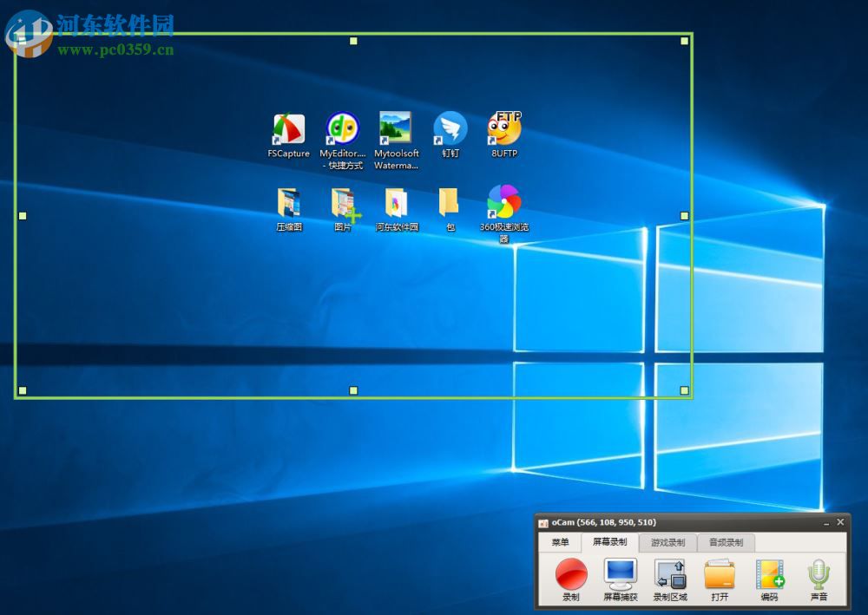The width and height of the screenshot is (868, 615).
Task: Close the oCam window
Action: (x=840, y=522)
